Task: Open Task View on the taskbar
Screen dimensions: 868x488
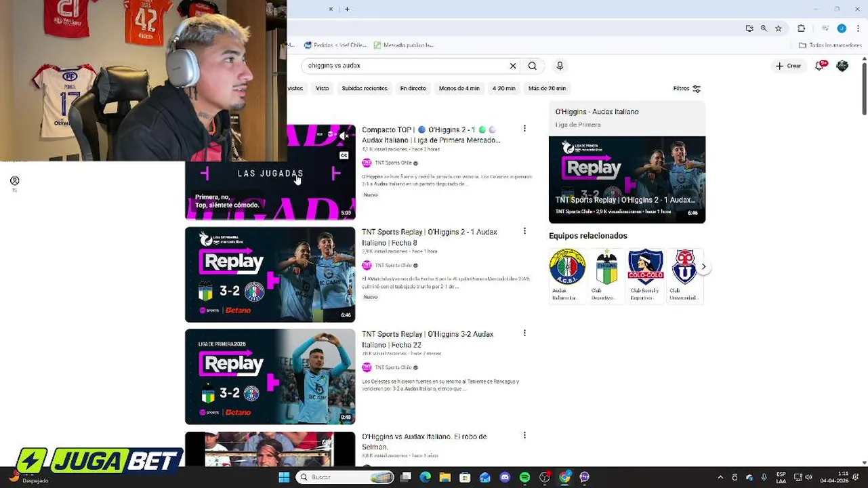Action: coord(405,477)
